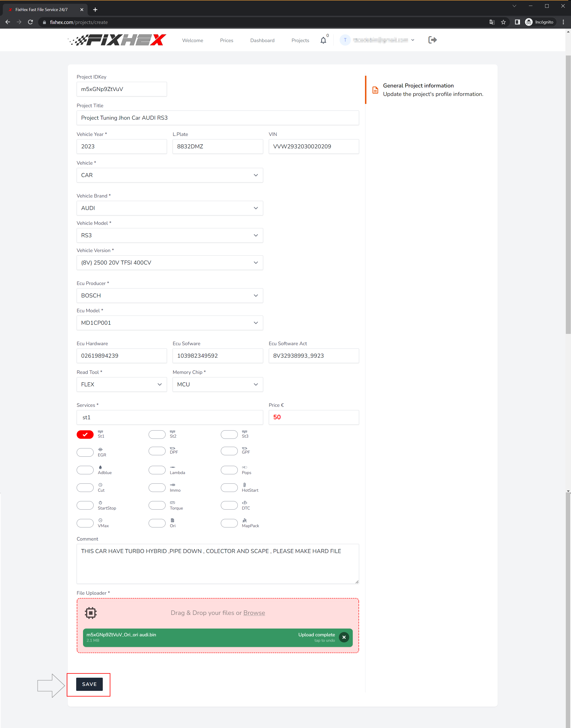Screen dimensions: 571x728
Task: Click the Vehicle Year field
Action: (122, 146)
